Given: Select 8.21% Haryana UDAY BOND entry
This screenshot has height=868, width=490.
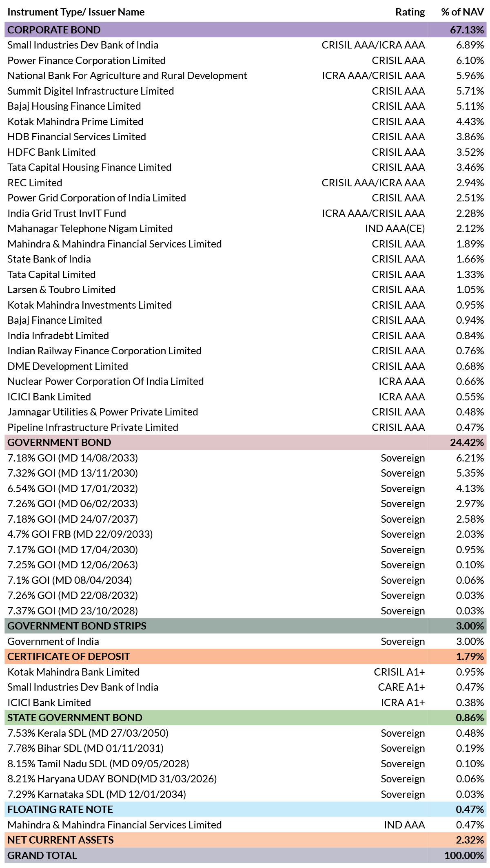Looking at the screenshot, I should [112, 779].
